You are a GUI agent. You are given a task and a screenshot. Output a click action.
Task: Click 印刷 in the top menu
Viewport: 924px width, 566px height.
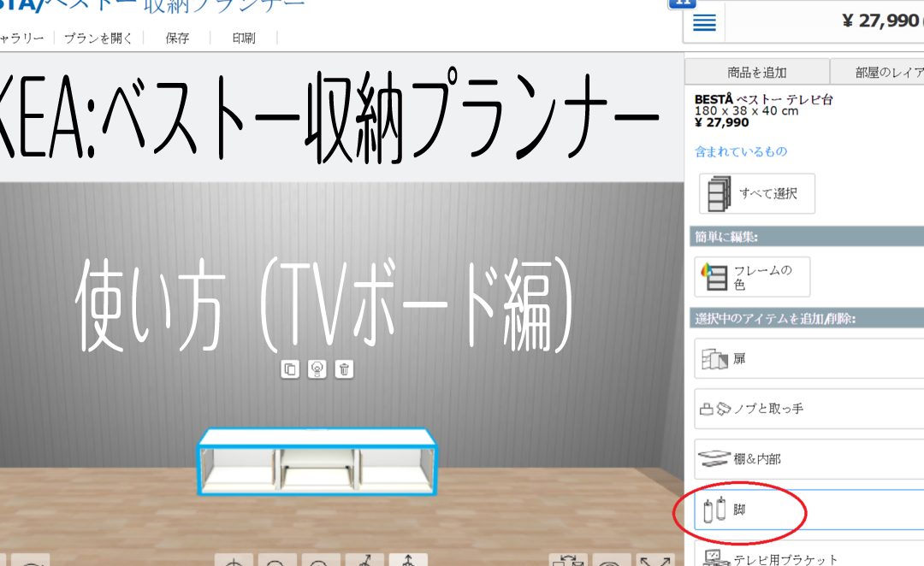(243, 38)
